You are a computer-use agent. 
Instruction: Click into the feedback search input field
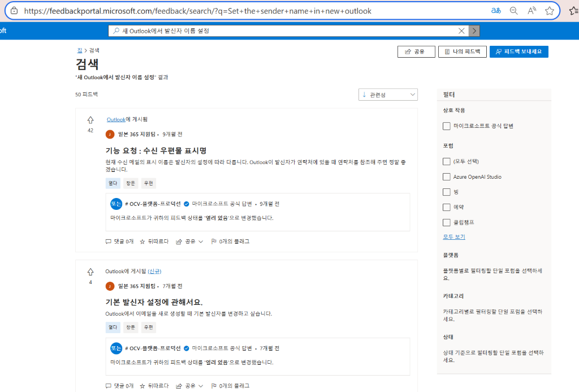coord(288,31)
